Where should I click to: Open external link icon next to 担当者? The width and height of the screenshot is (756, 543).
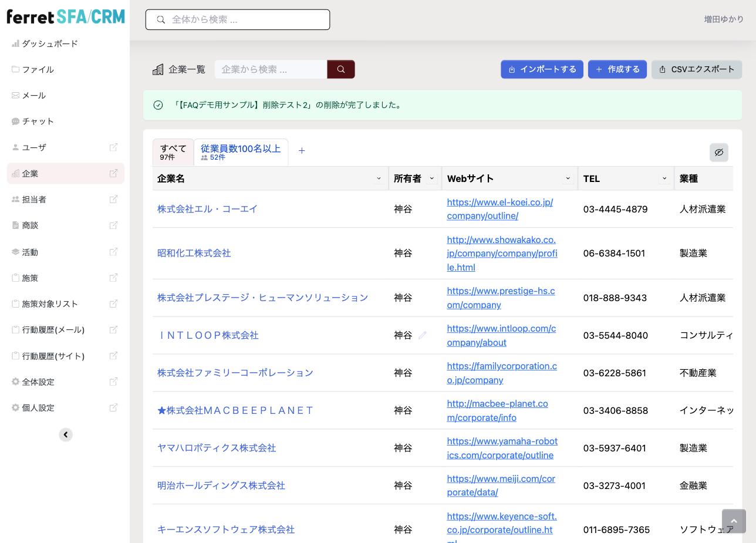(x=114, y=199)
